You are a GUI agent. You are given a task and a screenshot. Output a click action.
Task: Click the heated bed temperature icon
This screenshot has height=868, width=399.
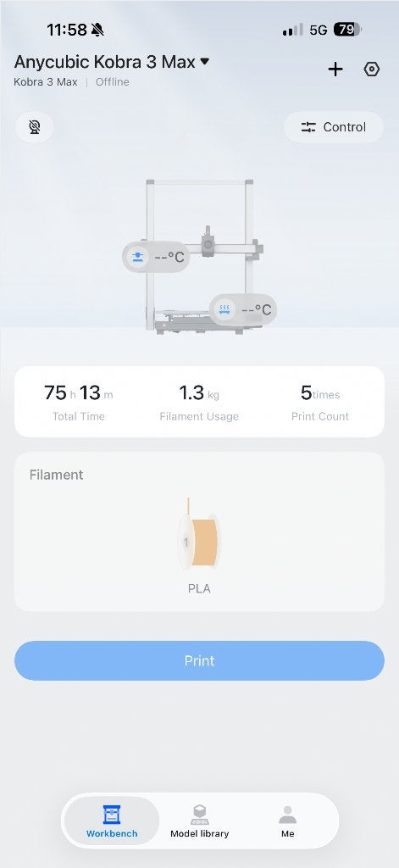(x=224, y=309)
